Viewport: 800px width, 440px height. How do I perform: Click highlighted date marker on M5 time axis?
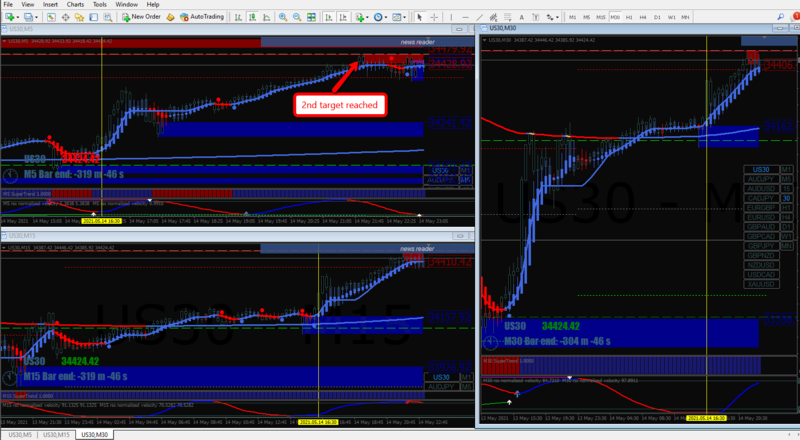point(102,221)
